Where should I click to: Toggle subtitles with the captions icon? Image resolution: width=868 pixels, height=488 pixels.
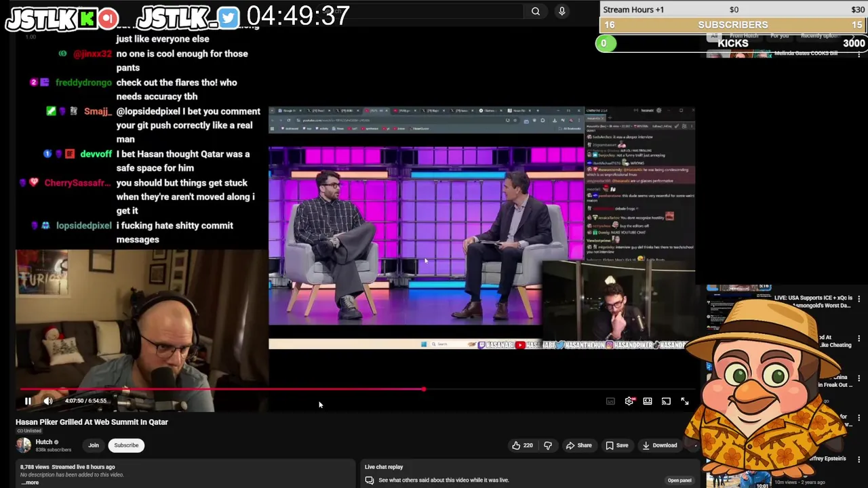pos(610,401)
